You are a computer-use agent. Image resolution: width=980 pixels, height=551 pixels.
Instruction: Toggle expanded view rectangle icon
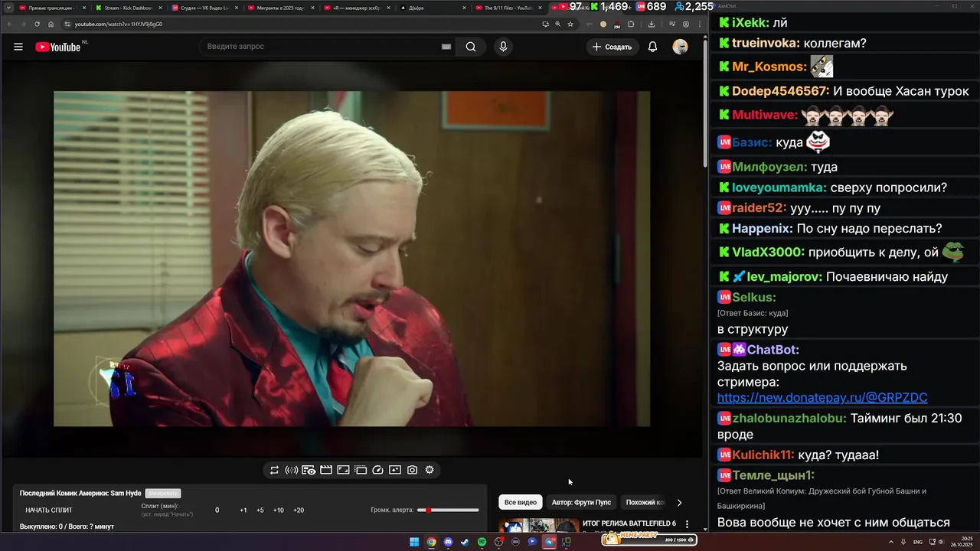(x=343, y=470)
